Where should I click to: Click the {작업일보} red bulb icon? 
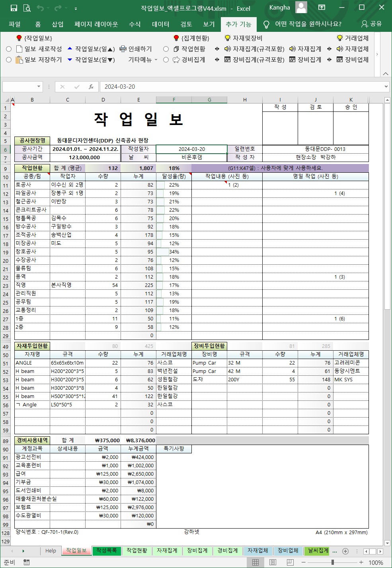pos(19,38)
